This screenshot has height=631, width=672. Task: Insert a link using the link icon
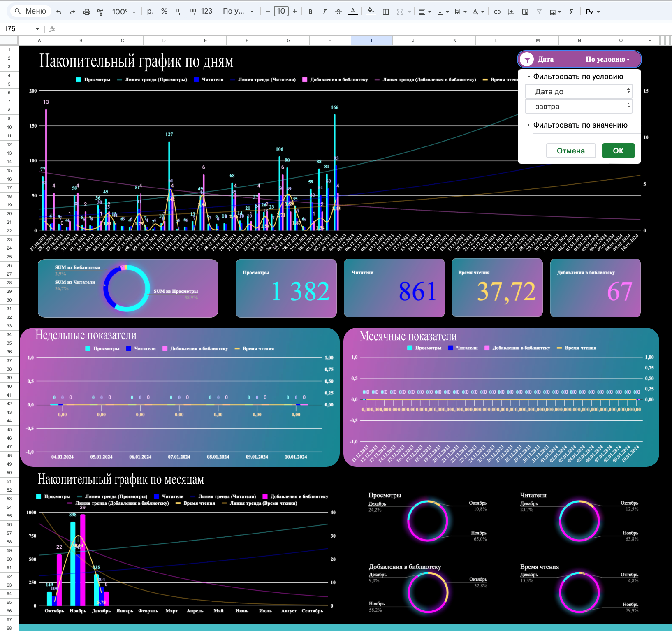pyautogui.click(x=497, y=12)
